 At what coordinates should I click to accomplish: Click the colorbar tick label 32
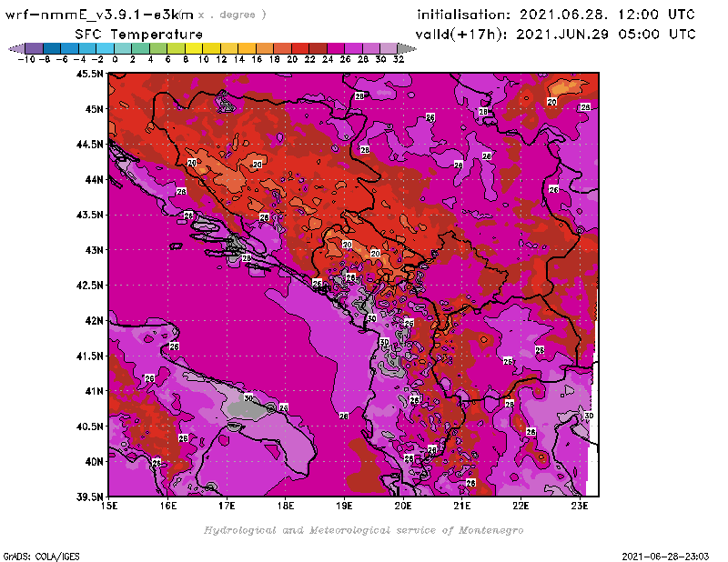[399, 59]
